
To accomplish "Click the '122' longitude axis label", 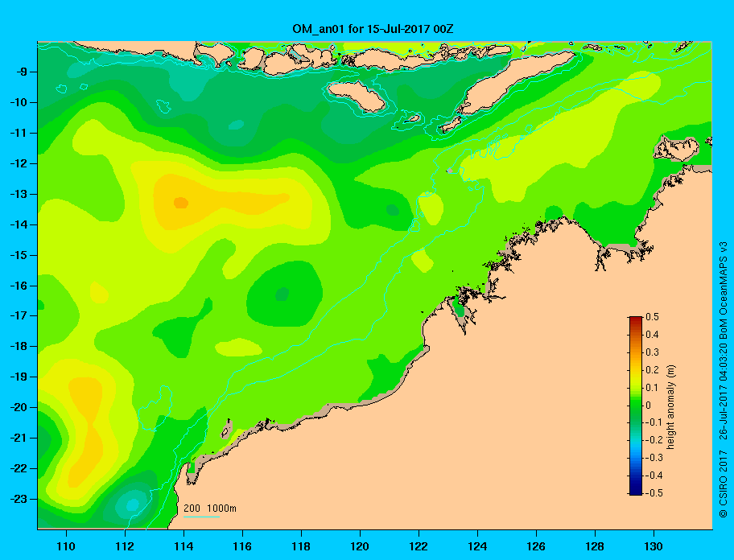I will [419, 546].
